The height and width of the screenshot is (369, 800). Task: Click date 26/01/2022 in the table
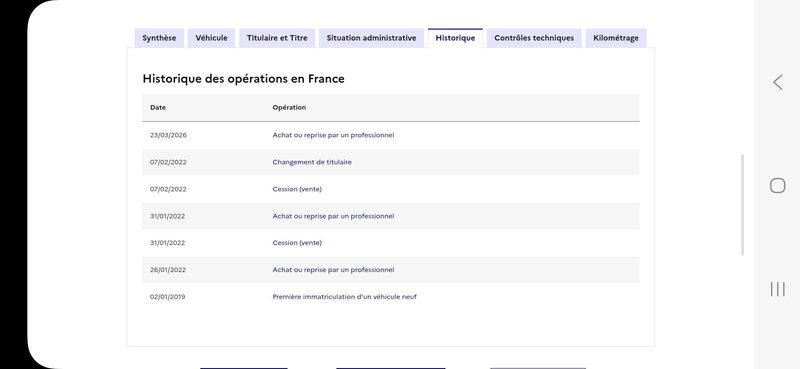[x=168, y=270]
